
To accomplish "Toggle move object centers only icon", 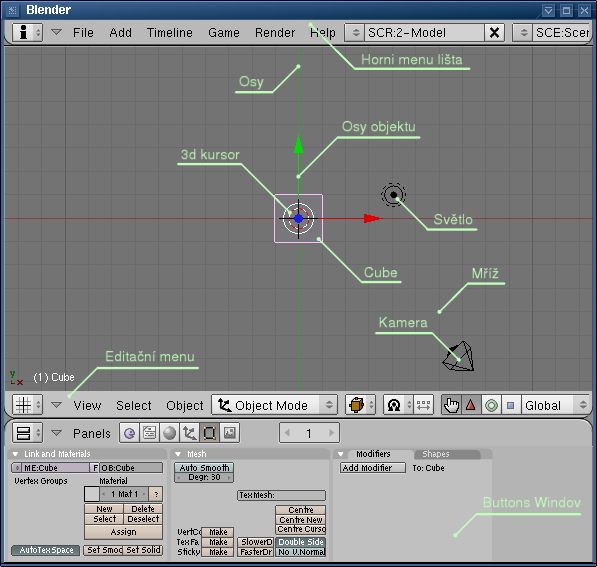I will coord(423,405).
